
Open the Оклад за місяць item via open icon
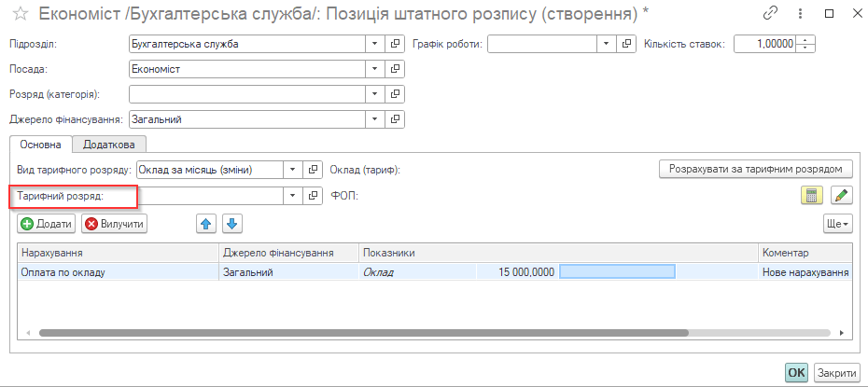point(314,171)
